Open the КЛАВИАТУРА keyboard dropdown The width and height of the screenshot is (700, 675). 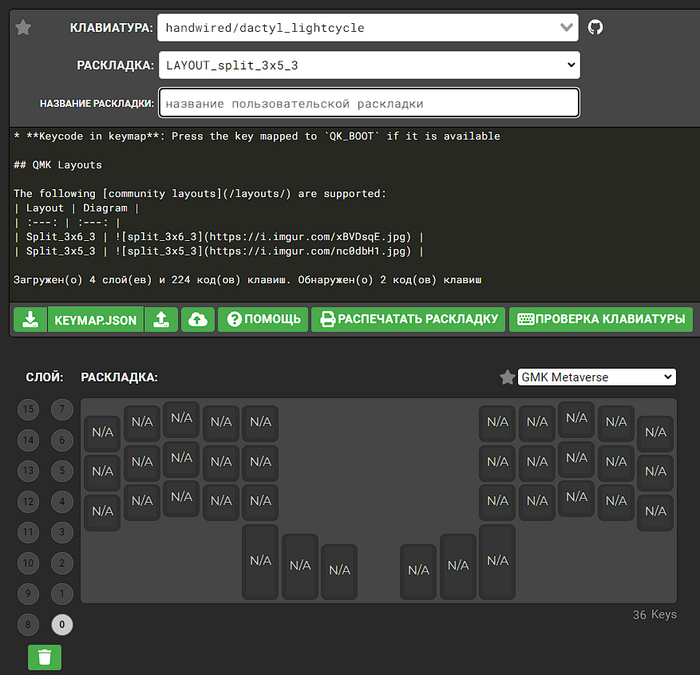click(369, 28)
